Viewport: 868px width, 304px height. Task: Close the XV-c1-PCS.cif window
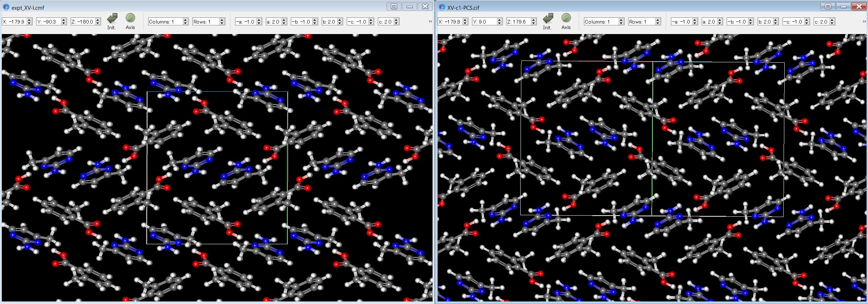(859, 6)
